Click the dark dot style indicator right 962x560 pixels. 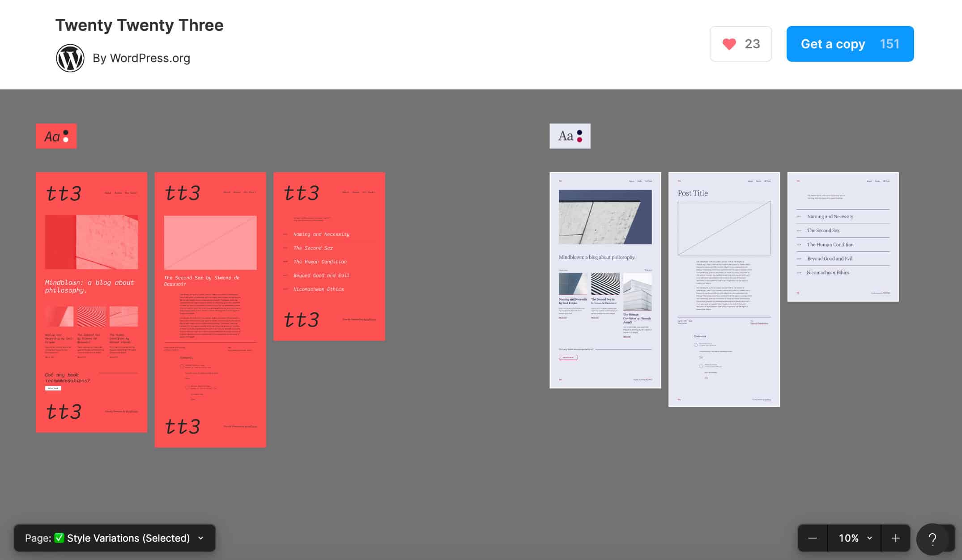579,133
